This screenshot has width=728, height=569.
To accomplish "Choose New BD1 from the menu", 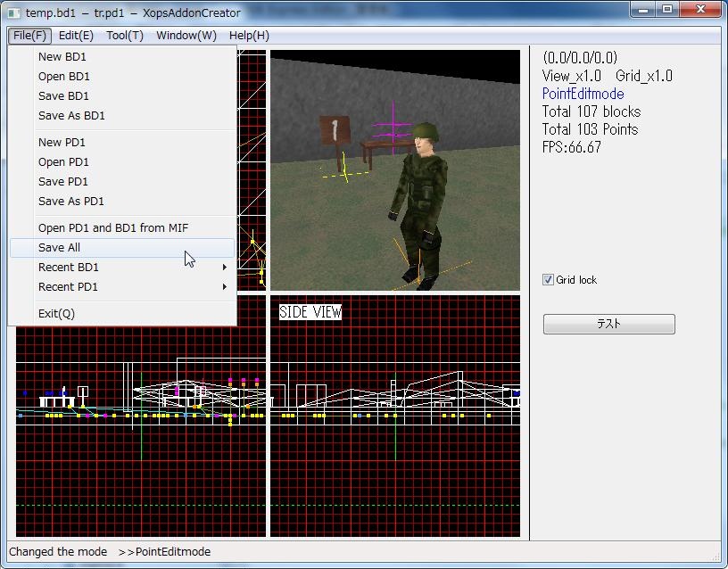I will pyautogui.click(x=122, y=56).
